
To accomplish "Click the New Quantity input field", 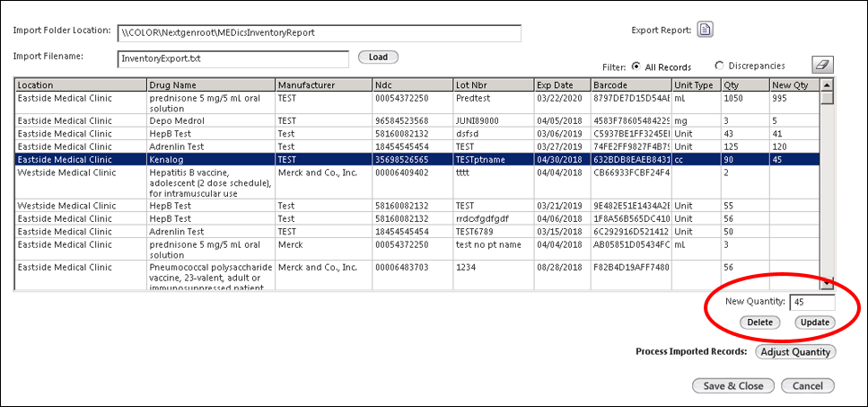I will pyautogui.click(x=812, y=303).
